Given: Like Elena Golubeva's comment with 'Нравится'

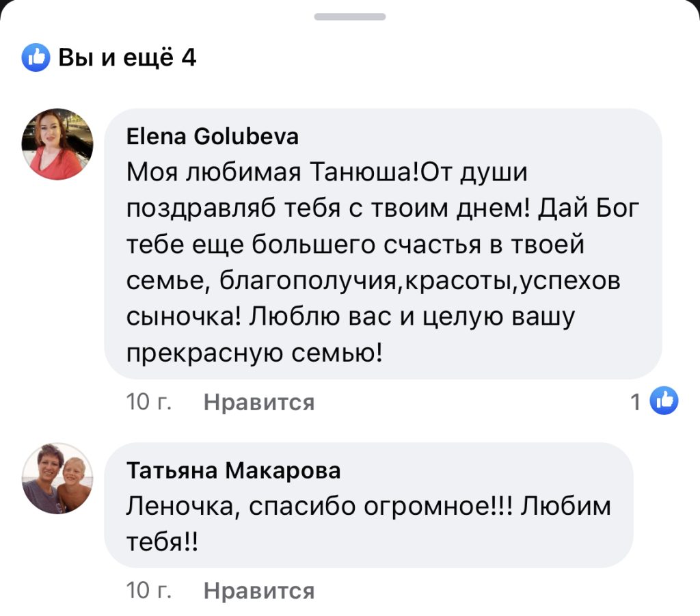Looking at the screenshot, I should (x=259, y=403).
